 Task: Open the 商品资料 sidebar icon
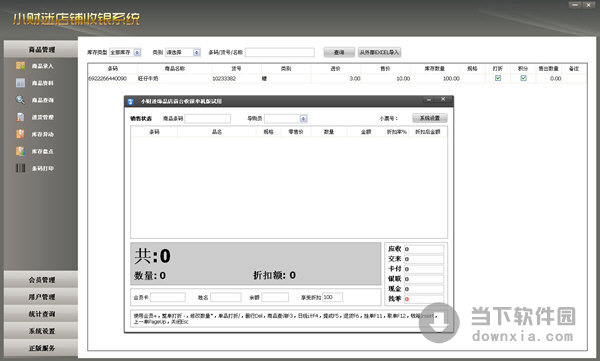20,83
